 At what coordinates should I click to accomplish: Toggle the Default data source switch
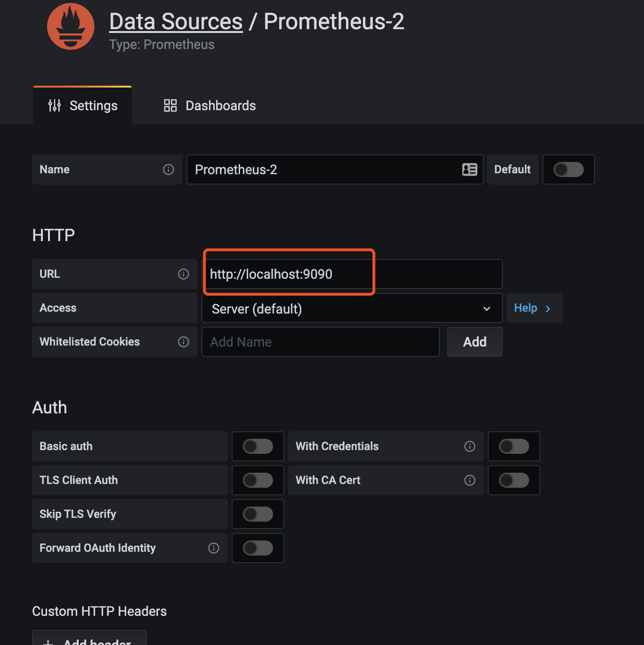tap(569, 169)
